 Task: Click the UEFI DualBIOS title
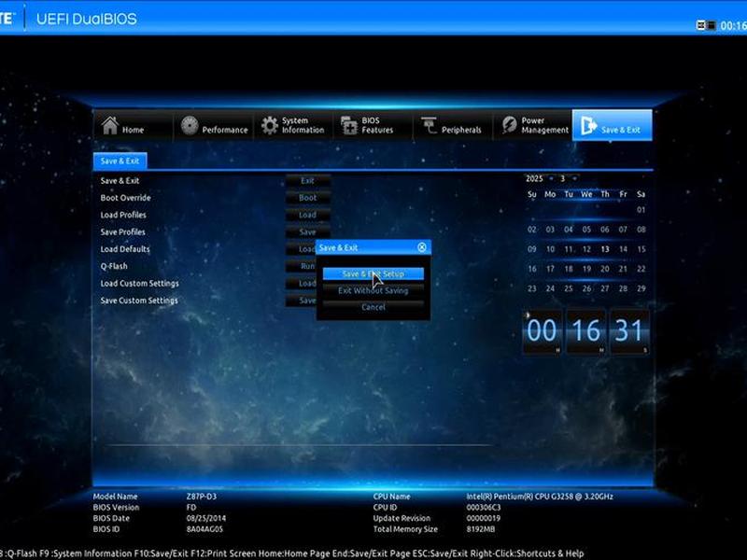click(87, 19)
